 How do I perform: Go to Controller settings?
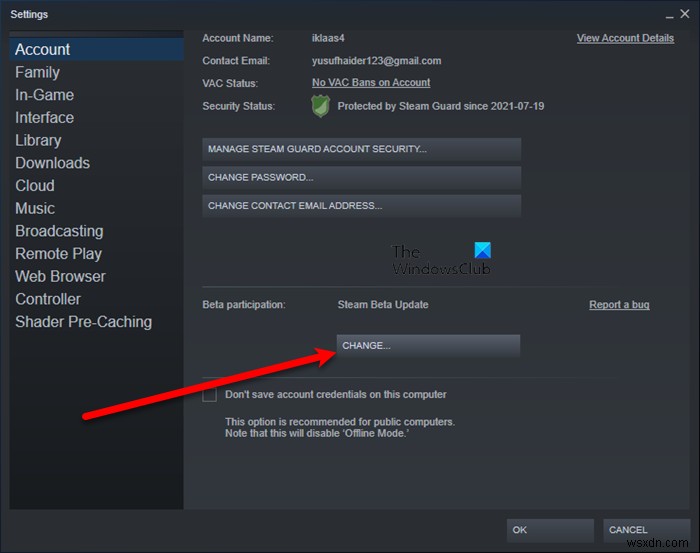(48, 299)
